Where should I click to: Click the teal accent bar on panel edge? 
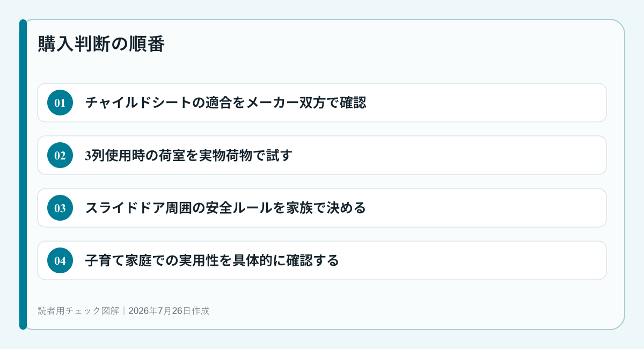(x=23, y=174)
